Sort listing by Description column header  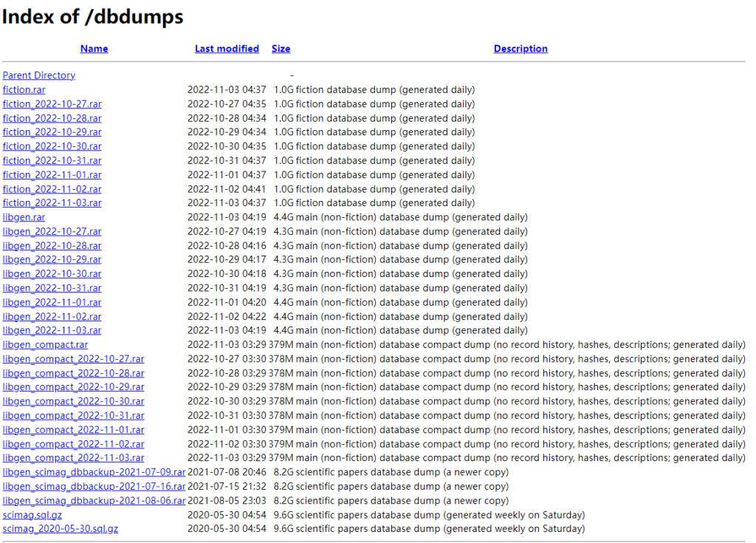(520, 49)
